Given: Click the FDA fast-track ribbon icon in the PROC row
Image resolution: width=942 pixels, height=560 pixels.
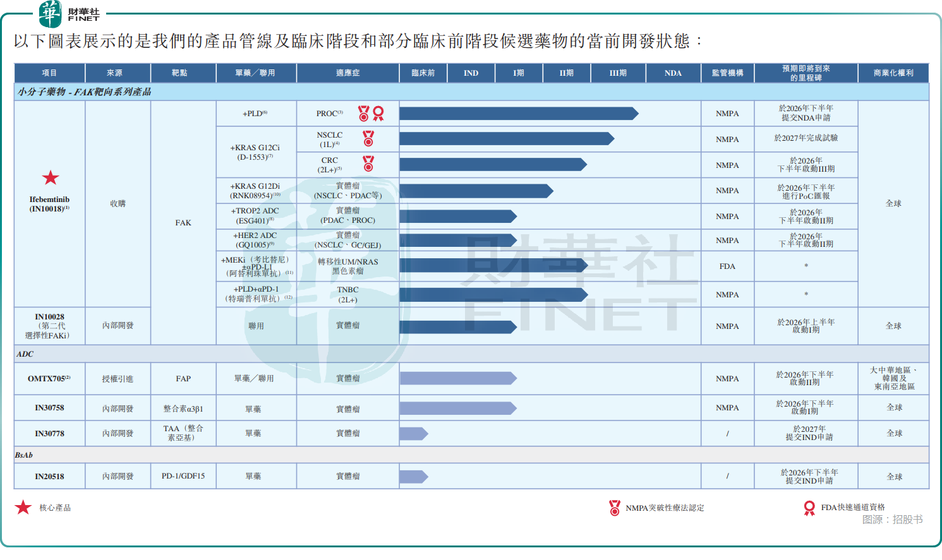Looking at the screenshot, I should point(378,114).
